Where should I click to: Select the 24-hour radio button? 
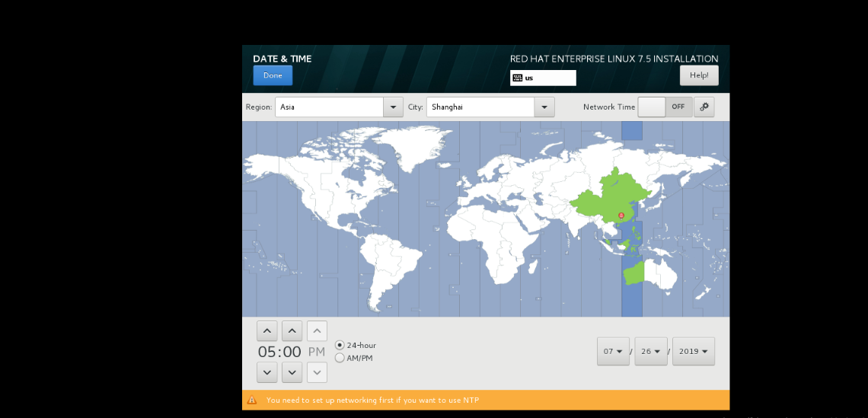[x=340, y=345]
